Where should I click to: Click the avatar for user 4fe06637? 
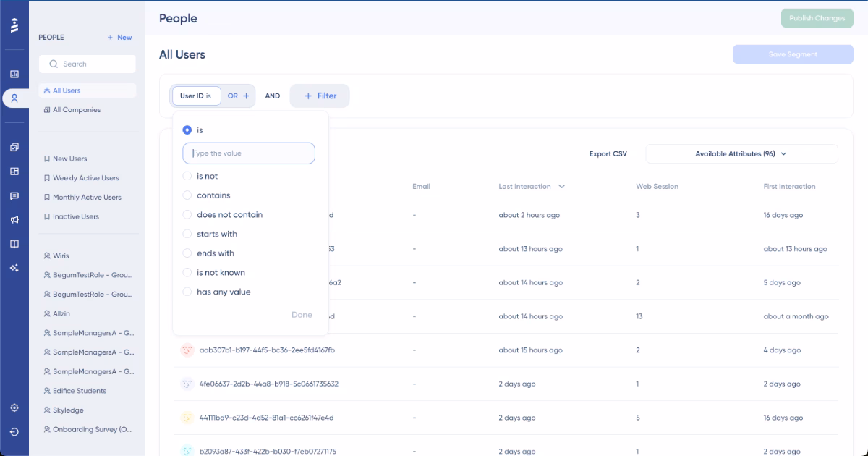187,384
